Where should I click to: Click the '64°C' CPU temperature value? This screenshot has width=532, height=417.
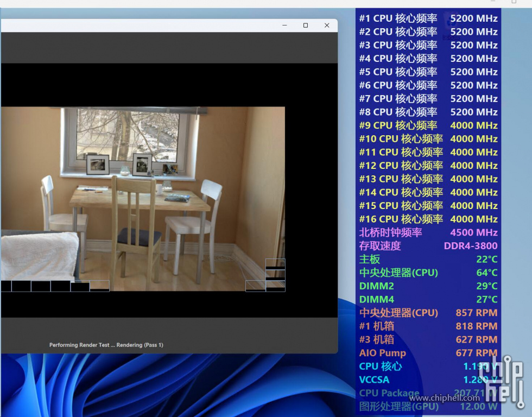pyautogui.click(x=486, y=273)
